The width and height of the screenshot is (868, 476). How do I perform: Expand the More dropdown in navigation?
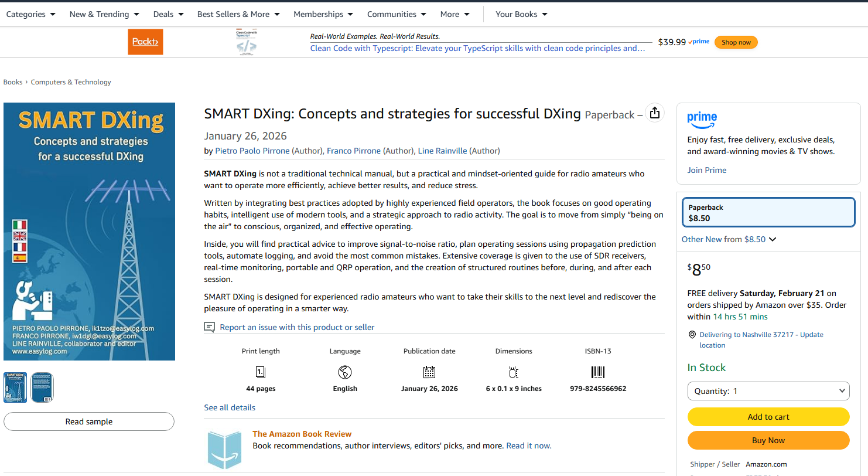pos(455,14)
